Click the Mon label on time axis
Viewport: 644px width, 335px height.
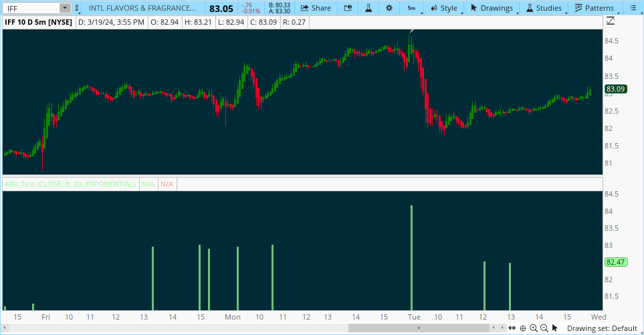(233, 317)
